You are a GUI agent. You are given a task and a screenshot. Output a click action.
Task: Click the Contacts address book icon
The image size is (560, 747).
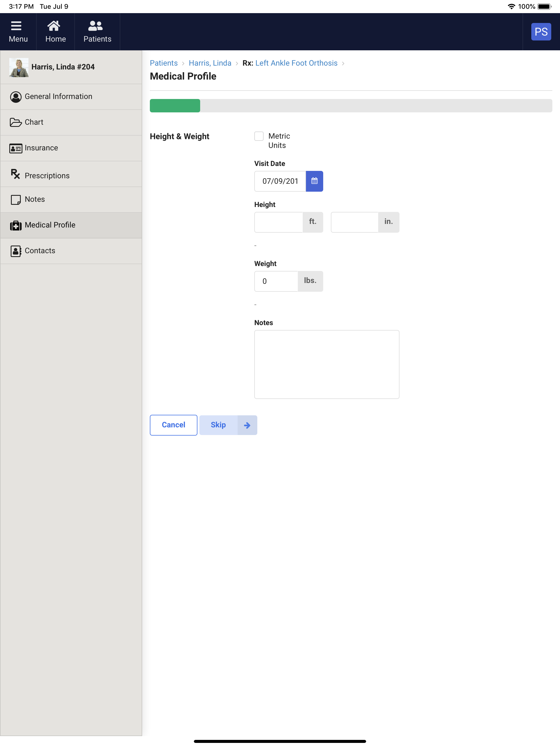(x=16, y=251)
